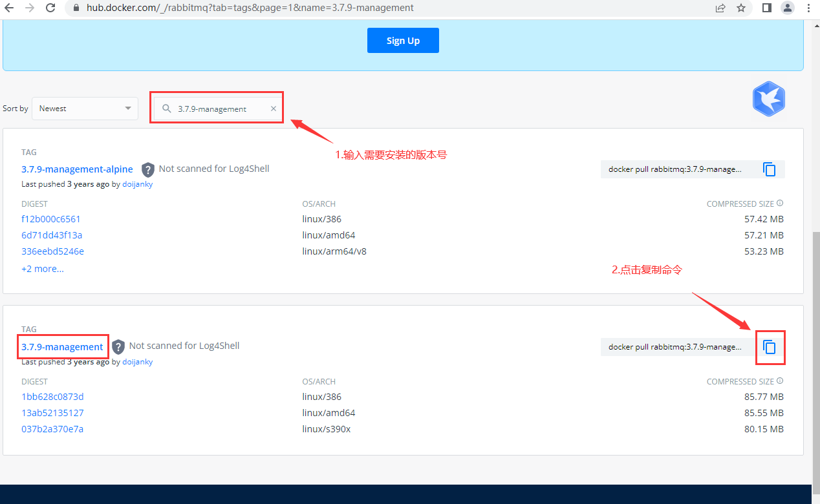The width and height of the screenshot is (820, 504).
Task: Click the 57.42 MB size value
Action: tap(764, 219)
